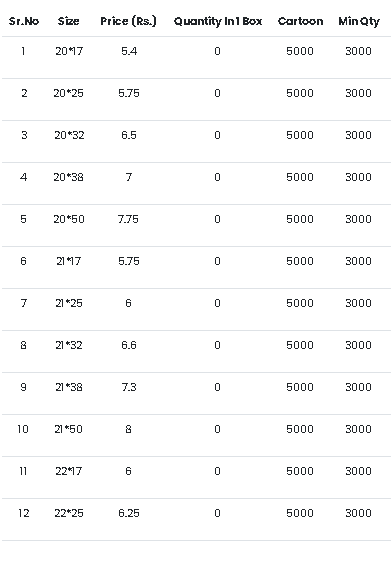Click the Cartoon column header

(301, 21)
